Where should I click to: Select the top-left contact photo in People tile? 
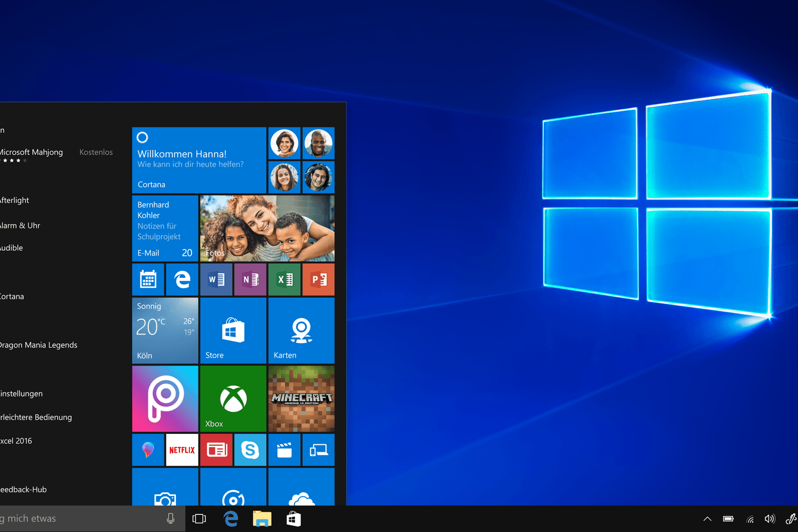tap(284, 143)
